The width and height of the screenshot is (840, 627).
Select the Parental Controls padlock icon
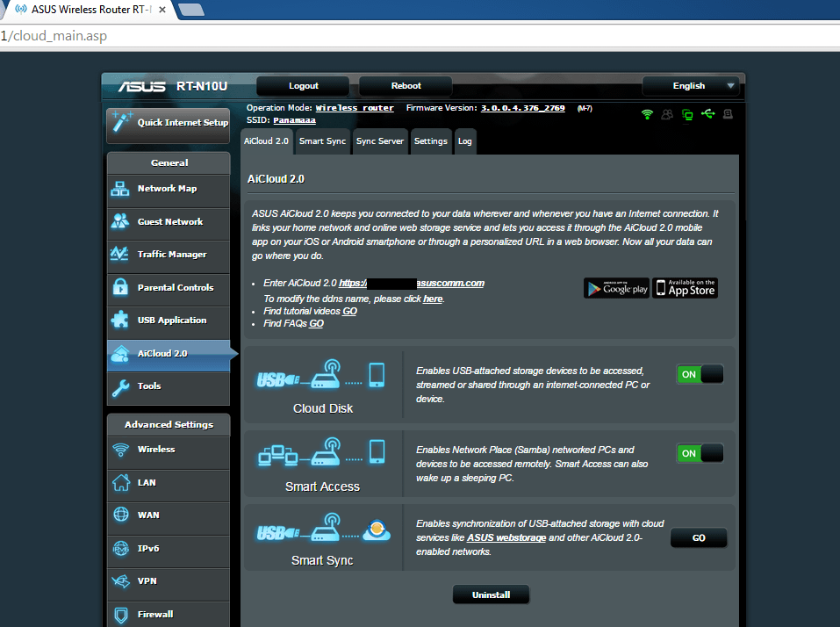click(x=120, y=287)
